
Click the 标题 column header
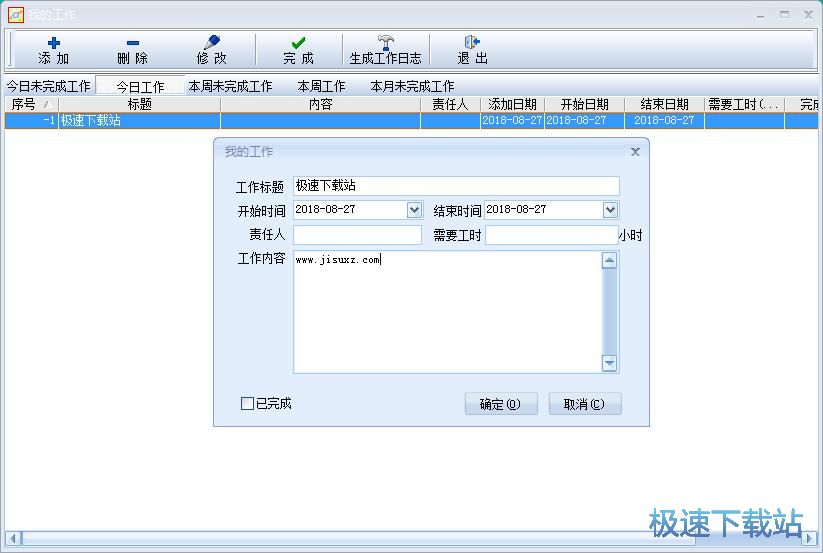[x=139, y=104]
